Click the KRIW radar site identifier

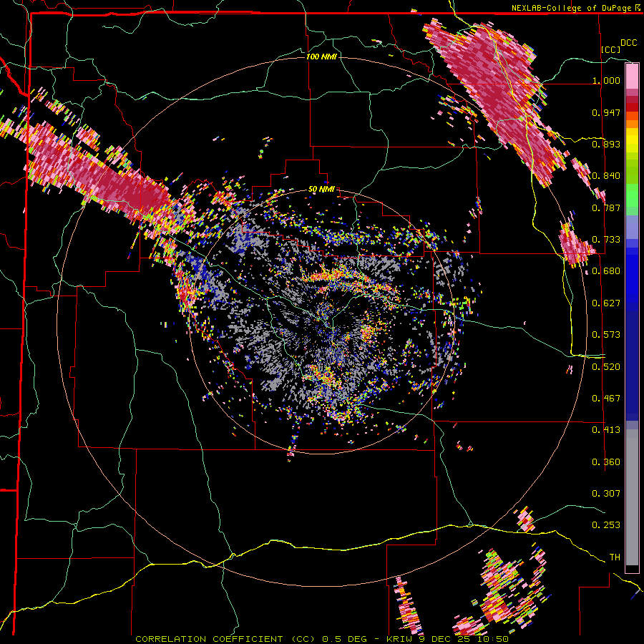pos(399,639)
